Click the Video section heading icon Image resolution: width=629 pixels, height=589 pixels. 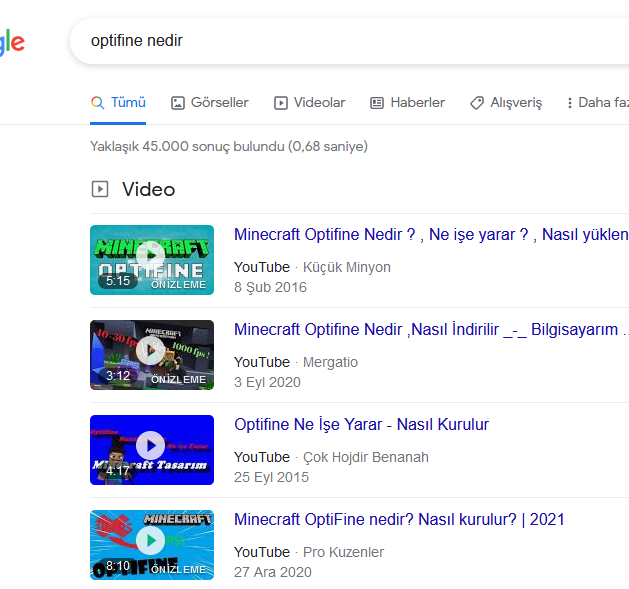[x=100, y=189]
